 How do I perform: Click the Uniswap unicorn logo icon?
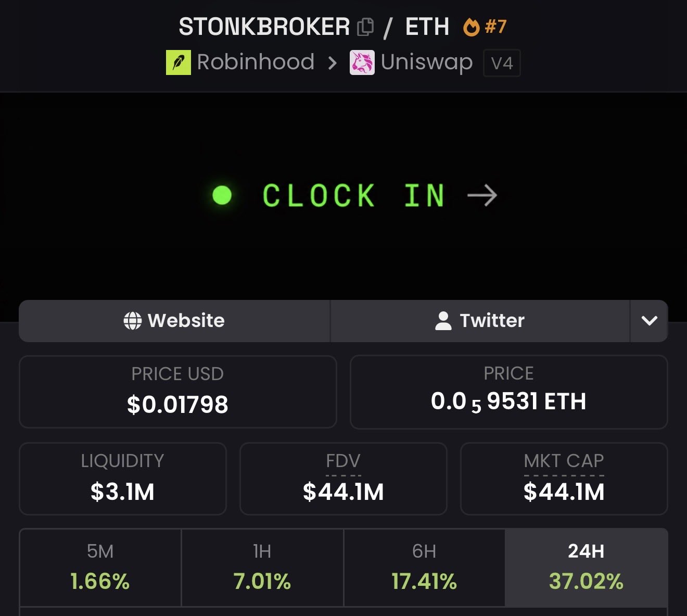(x=362, y=62)
